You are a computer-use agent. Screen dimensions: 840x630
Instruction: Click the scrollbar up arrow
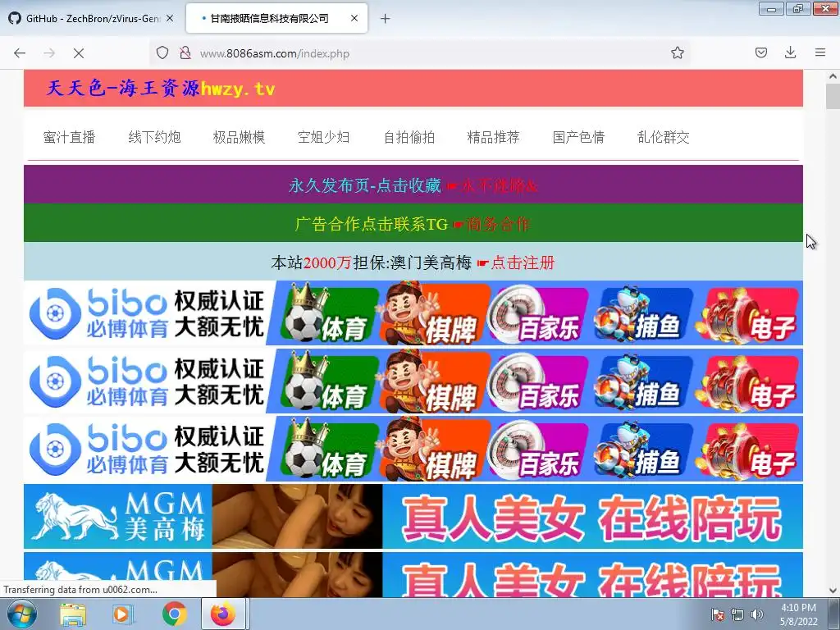coord(833,76)
